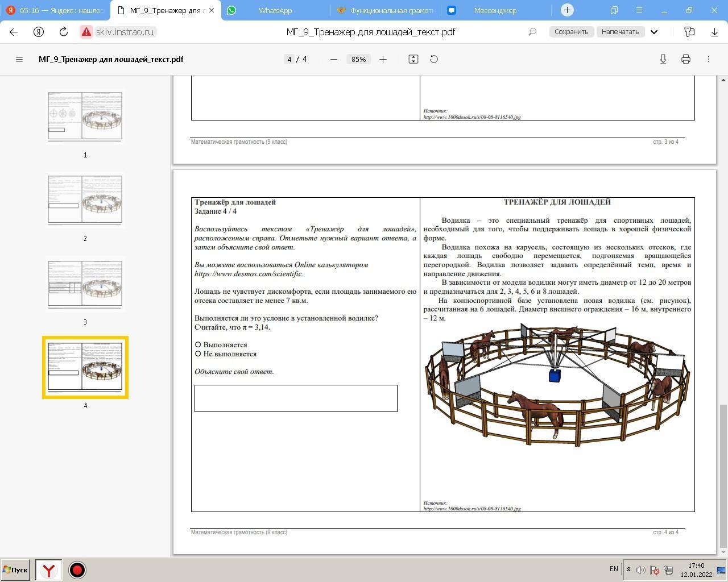
Task: Fit the PDF page to window
Action: point(413,59)
